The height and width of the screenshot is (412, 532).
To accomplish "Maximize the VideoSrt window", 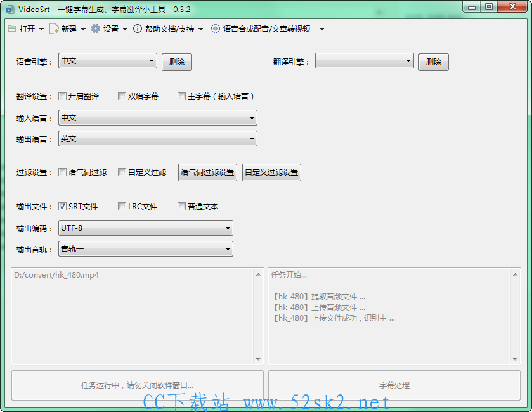I will (x=489, y=7).
